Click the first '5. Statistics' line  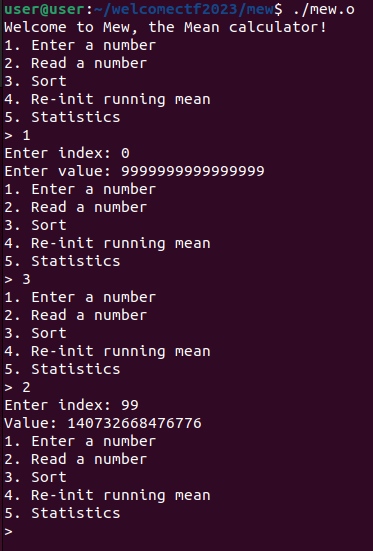point(62,117)
